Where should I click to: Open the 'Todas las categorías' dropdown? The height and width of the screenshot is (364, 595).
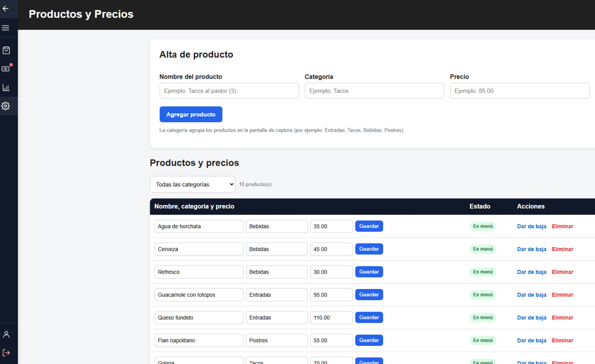[192, 184]
